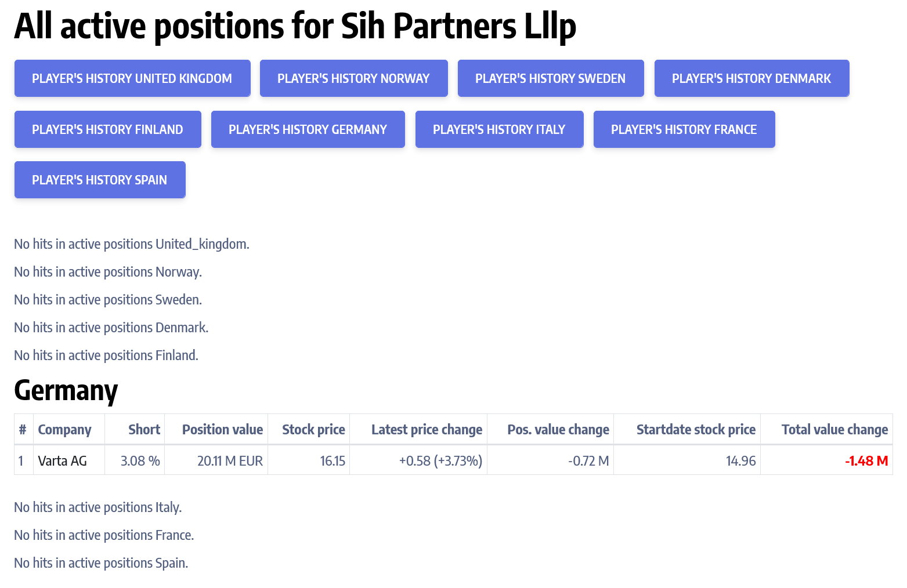This screenshot has height=588, width=907.
Task: Open Player's History Spain
Action: click(100, 180)
